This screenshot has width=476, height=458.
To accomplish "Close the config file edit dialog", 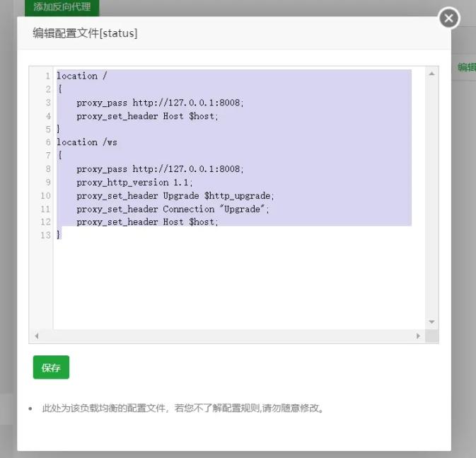I will [449, 18].
